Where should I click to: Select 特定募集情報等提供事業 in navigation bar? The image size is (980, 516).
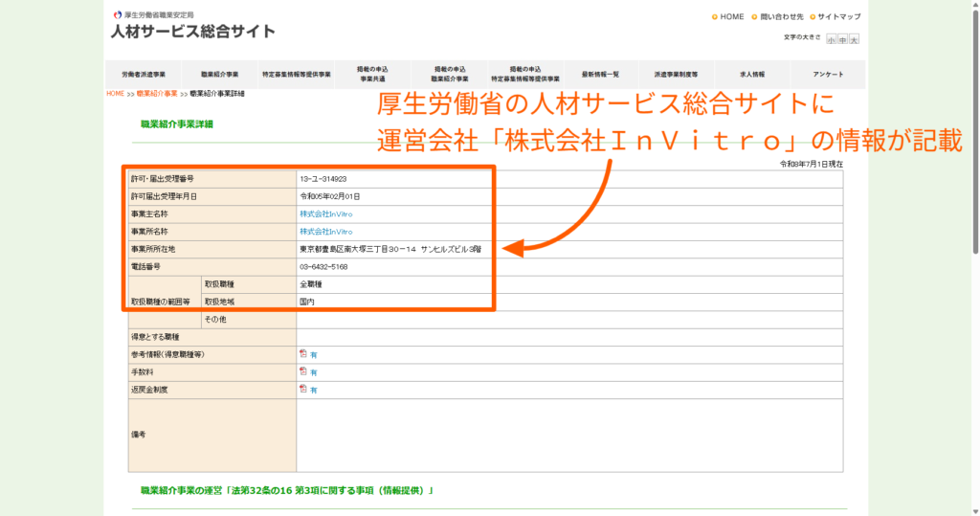[x=297, y=75]
